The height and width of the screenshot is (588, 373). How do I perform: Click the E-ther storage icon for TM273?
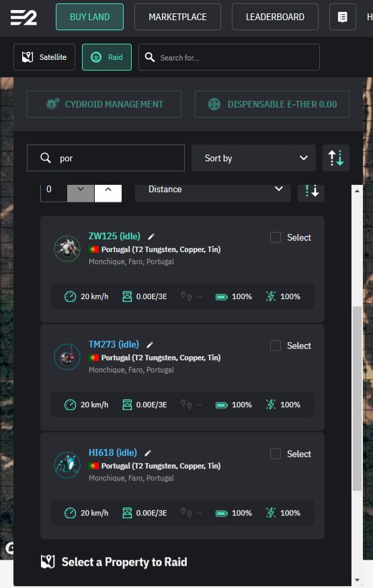point(127,405)
